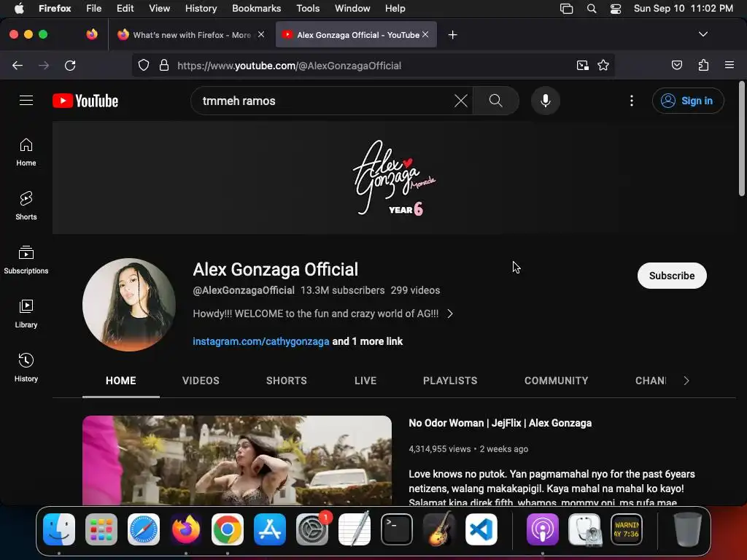
Task: Click the @AlexGonzagaOfficial handle text
Action: pos(244,290)
